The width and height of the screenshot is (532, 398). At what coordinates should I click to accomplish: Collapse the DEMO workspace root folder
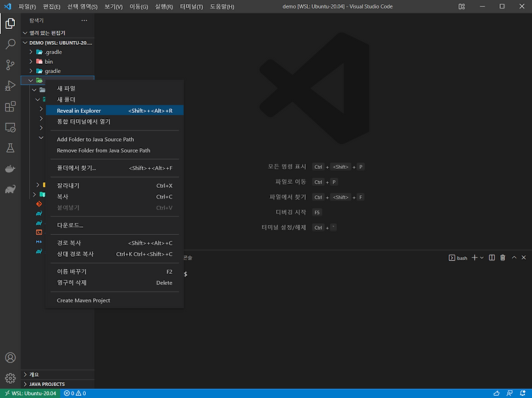(25, 43)
